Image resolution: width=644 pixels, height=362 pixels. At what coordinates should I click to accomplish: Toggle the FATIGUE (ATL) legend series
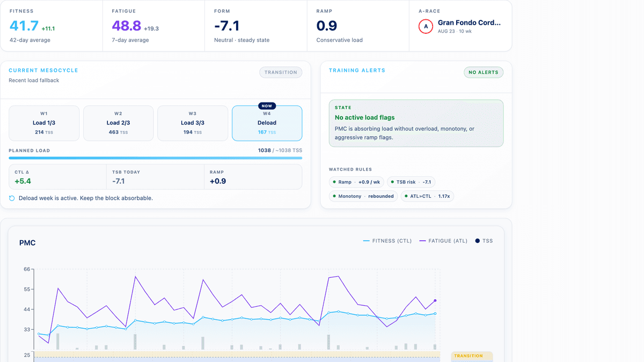(x=443, y=241)
